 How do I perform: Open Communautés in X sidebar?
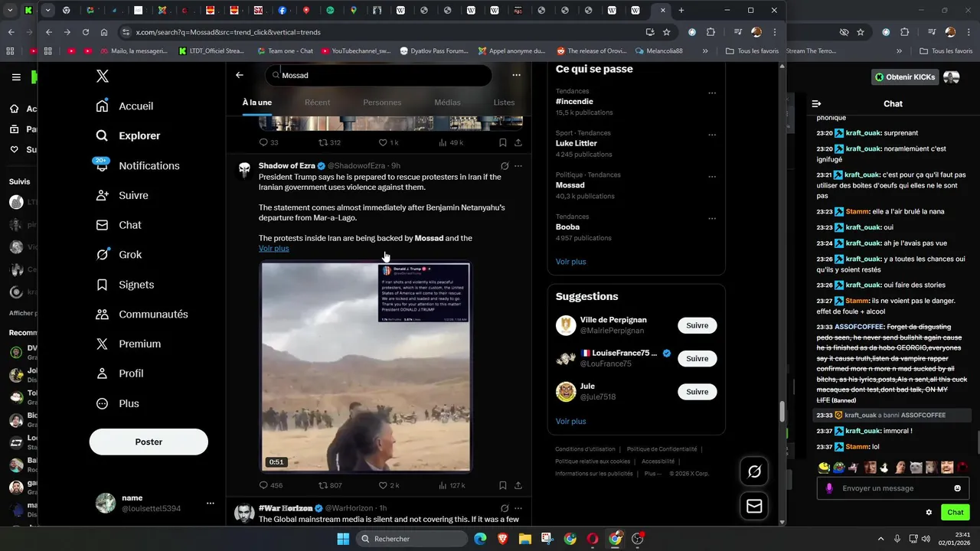tap(141, 315)
